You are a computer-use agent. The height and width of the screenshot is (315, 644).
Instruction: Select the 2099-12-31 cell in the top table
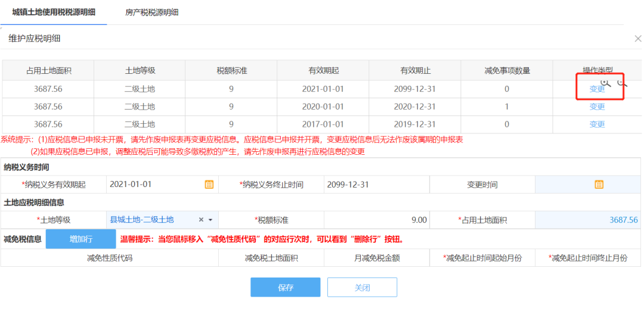[415, 89]
